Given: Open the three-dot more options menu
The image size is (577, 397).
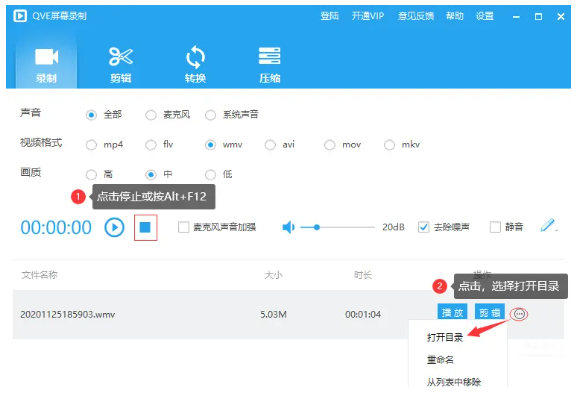Looking at the screenshot, I should 519,314.
